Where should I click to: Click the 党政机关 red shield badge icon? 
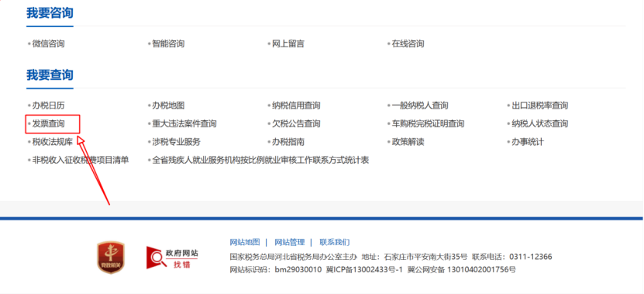point(111,258)
